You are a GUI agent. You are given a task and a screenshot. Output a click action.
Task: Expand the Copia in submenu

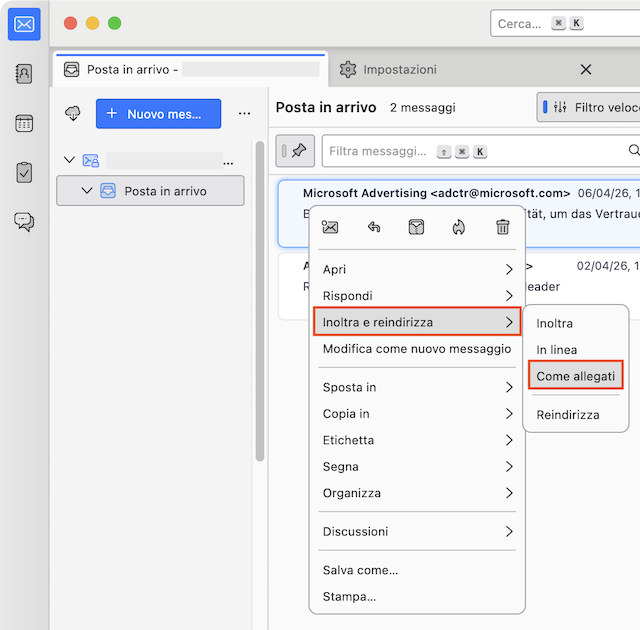click(x=417, y=414)
